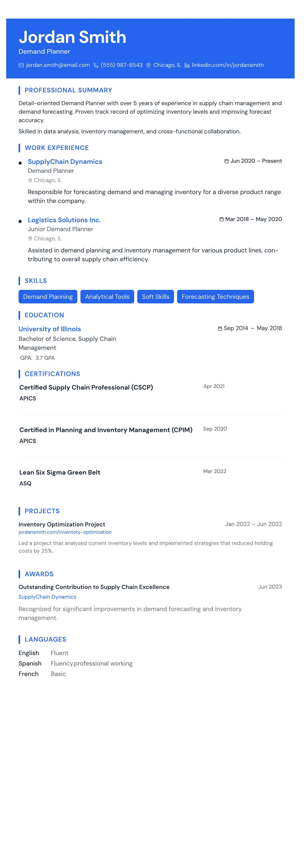
Task: Open the linkedin.com/in/jordansmith profile link
Action: [228, 65]
